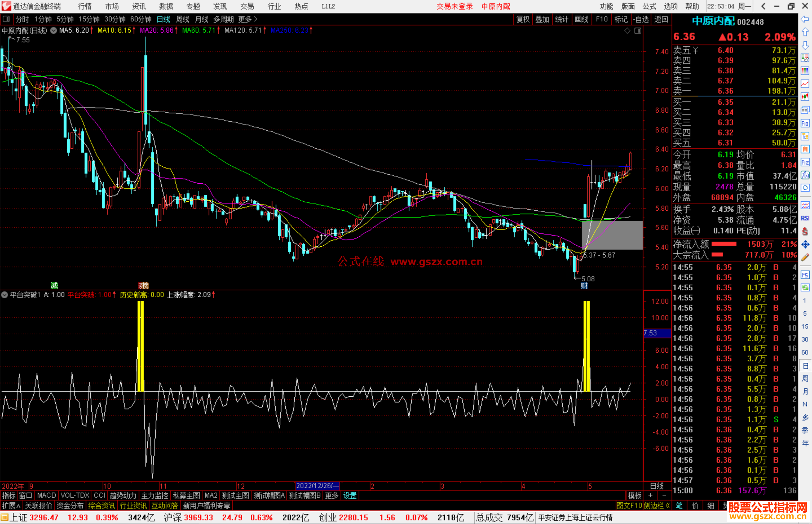Select the pencil drawing tool icon

point(805,257)
